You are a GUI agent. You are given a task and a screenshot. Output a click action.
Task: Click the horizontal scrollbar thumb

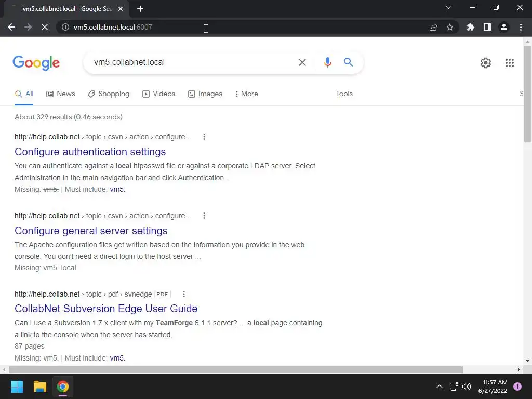[236, 369]
